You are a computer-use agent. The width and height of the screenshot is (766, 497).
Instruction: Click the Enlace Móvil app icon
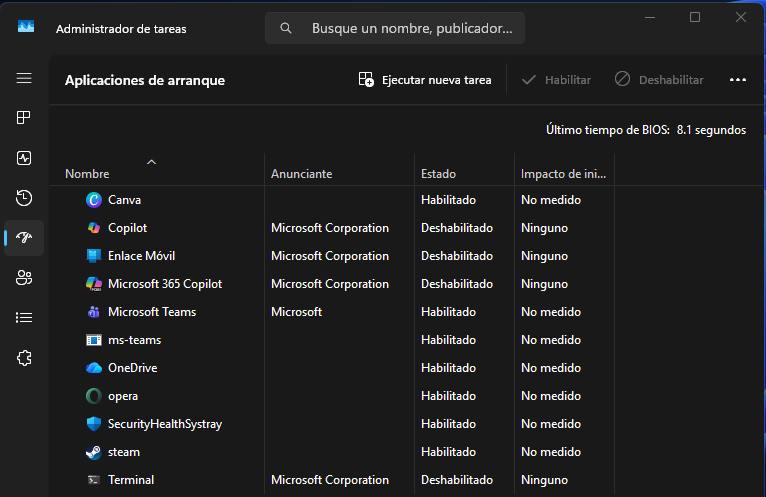[x=93, y=256]
